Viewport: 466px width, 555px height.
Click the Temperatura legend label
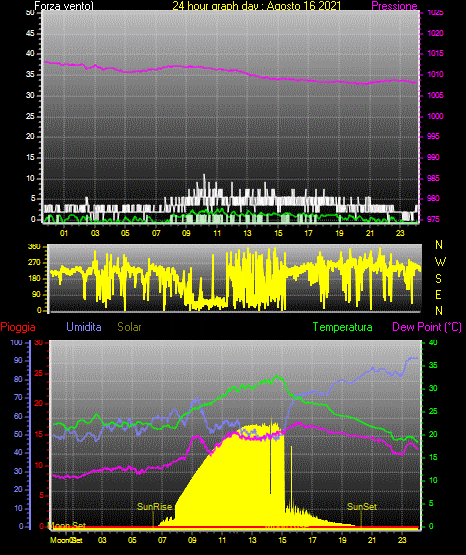pyautogui.click(x=343, y=327)
